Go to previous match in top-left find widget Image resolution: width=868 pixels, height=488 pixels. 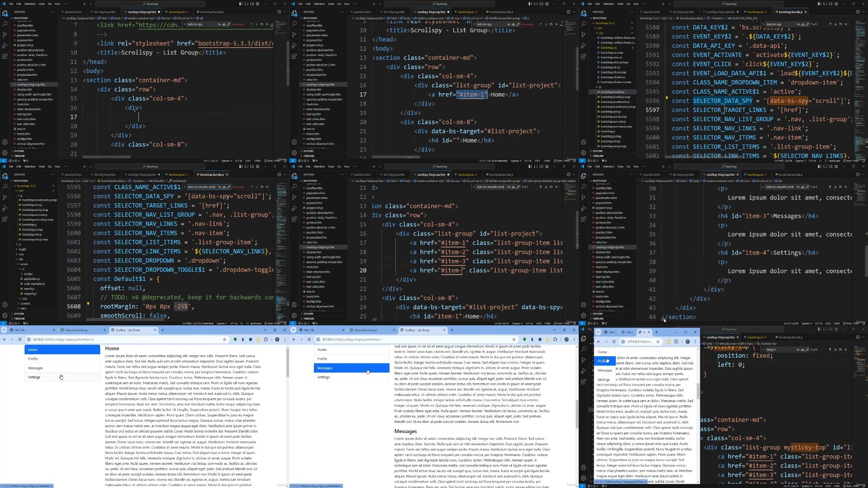(x=251, y=24)
